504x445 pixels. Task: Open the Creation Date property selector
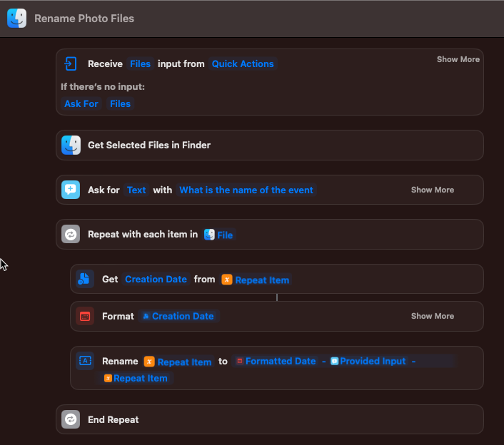point(156,279)
